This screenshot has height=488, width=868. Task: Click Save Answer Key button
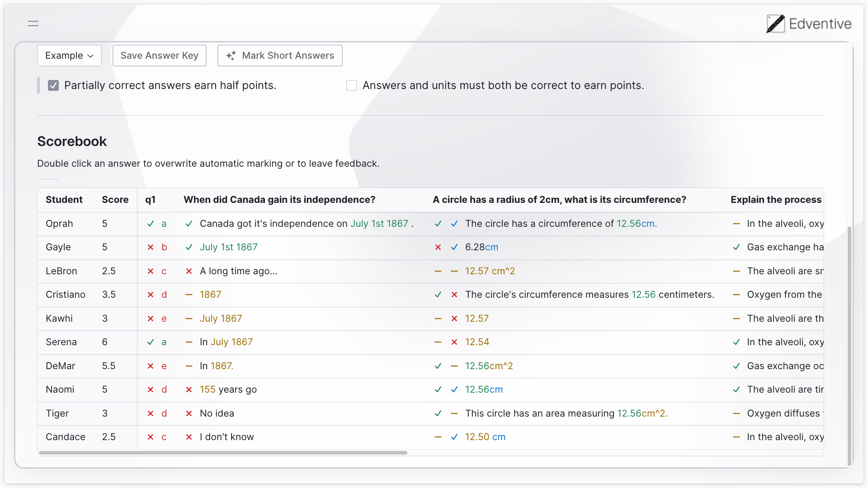point(160,56)
